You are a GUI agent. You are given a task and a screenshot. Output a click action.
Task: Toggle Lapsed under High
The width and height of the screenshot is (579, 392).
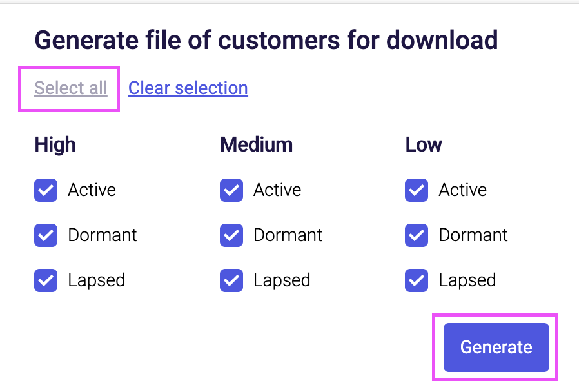[46, 280]
